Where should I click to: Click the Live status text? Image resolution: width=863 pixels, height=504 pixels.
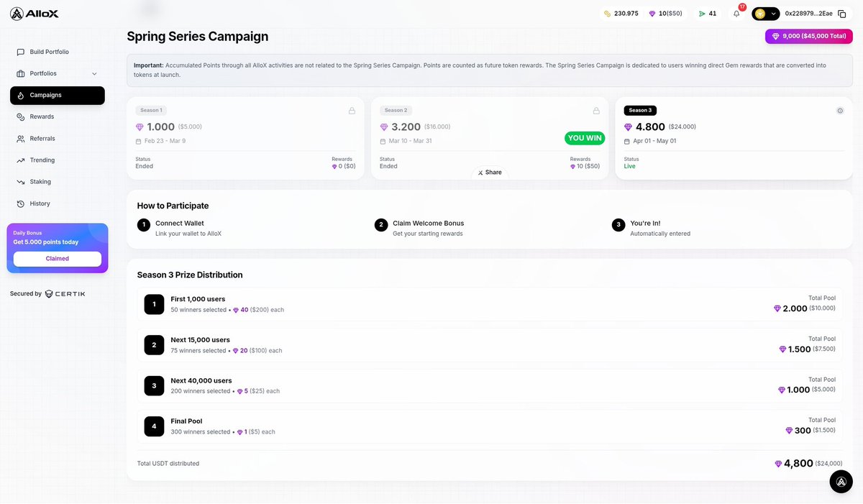click(x=630, y=166)
